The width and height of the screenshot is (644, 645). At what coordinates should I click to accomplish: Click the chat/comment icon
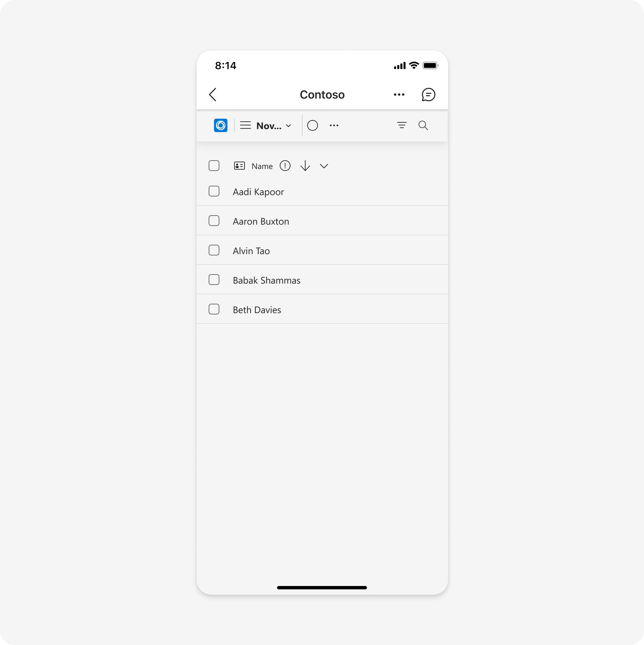(428, 94)
